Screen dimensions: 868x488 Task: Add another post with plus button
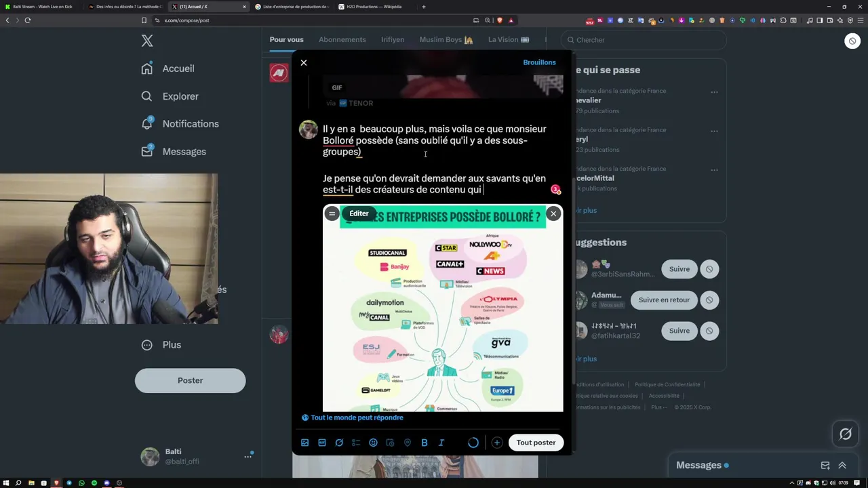point(497,443)
